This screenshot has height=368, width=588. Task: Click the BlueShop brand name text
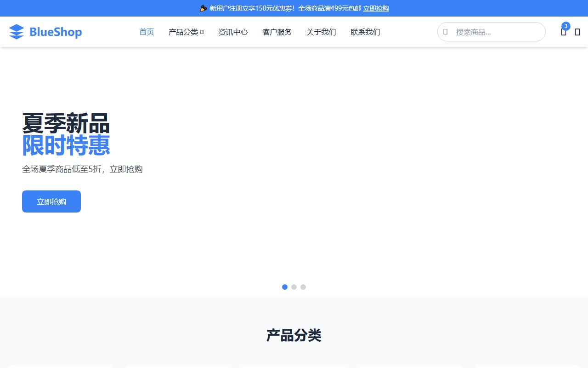pos(56,32)
